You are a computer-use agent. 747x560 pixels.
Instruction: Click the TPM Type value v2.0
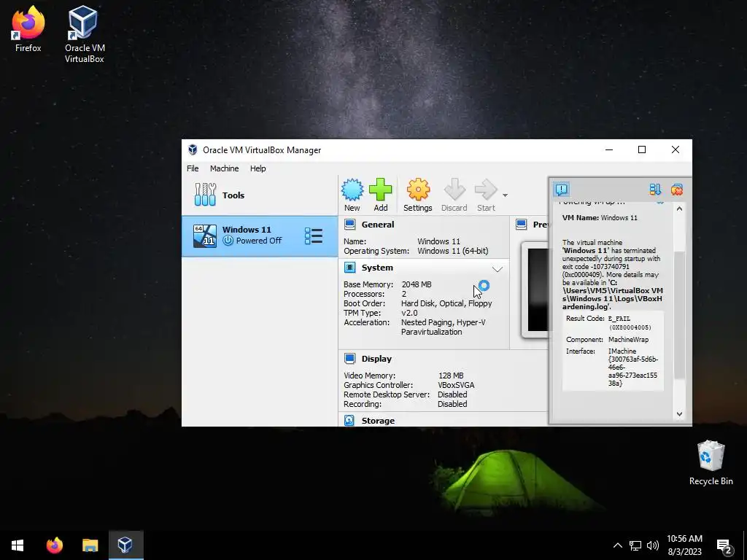click(x=409, y=313)
